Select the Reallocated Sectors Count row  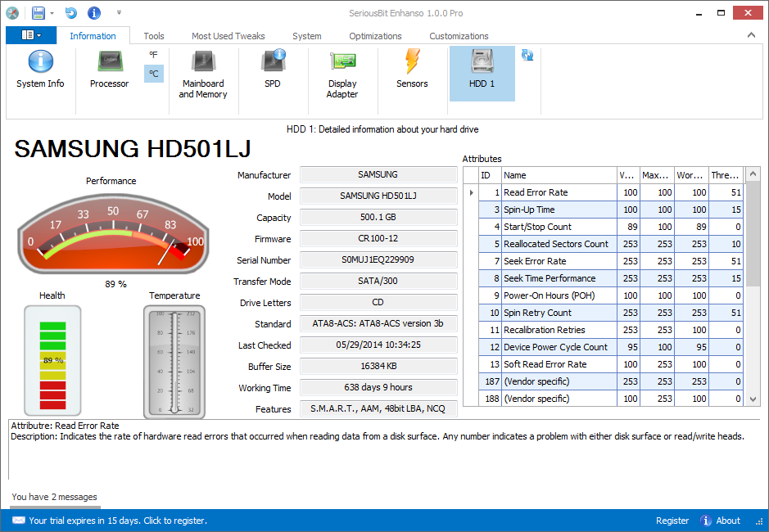pyautogui.click(x=555, y=244)
